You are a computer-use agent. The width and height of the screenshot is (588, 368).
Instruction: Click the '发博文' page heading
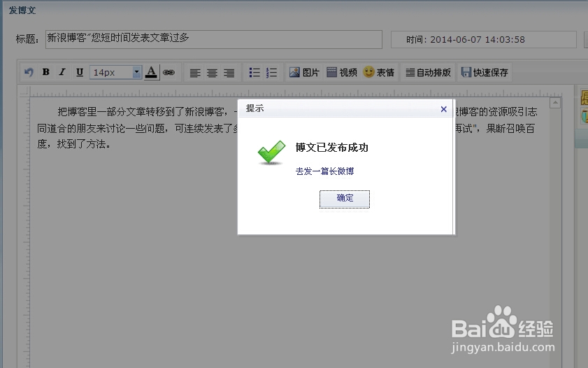(x=22, y=10)
